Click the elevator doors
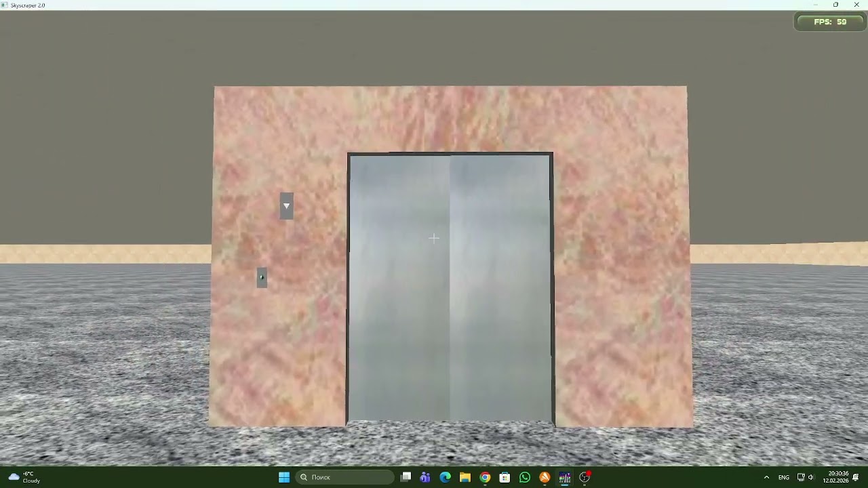The height and width of the screenshot is (488, 868). [450, 288]
